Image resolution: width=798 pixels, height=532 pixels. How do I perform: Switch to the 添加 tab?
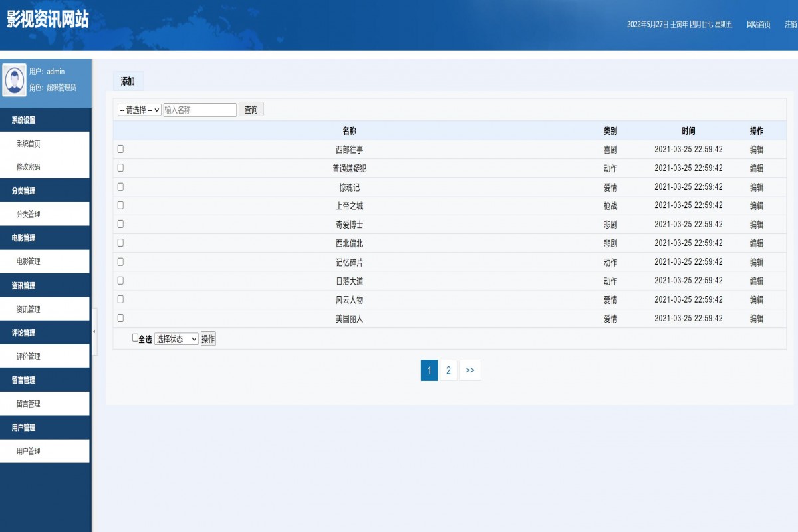(128, 82)
